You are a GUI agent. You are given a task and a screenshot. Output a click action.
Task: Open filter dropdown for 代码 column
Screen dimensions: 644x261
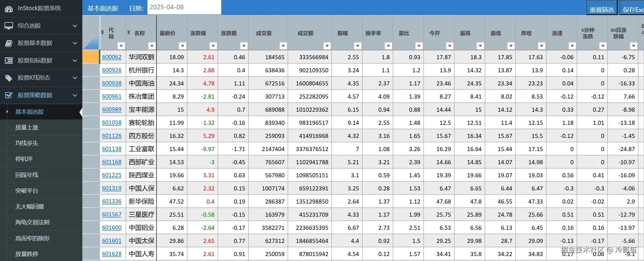(x=121, y=46)
